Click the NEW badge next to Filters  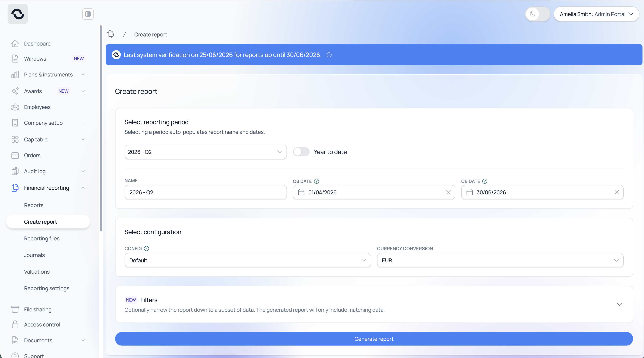point(131,300)
